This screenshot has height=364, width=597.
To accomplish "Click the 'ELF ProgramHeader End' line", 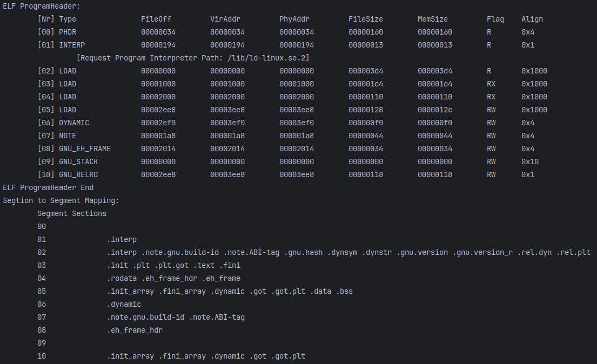I will [48, 187].
